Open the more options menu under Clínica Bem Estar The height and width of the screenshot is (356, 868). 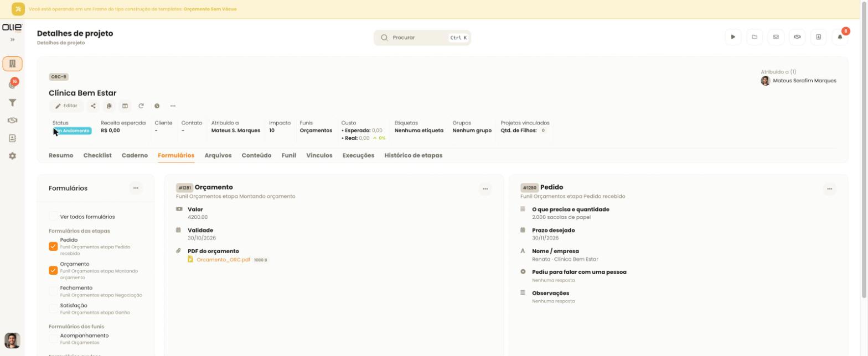[x=173, y=106]
